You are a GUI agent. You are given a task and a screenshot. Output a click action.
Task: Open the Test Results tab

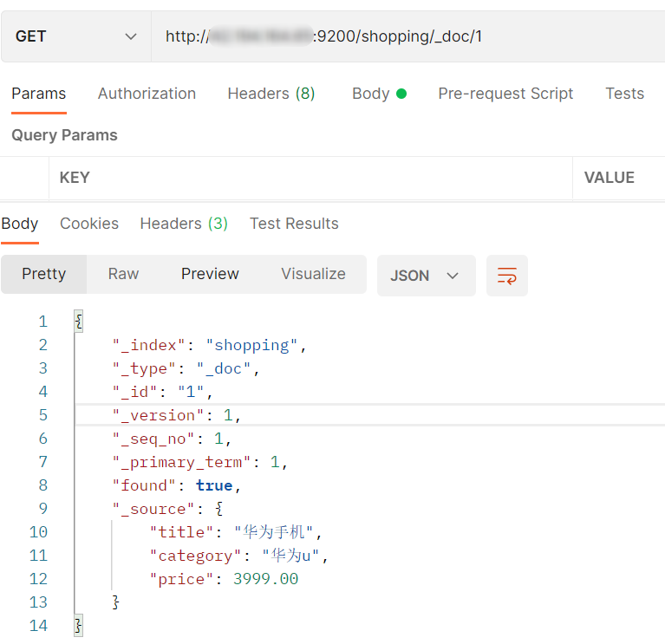pos(294,224)
